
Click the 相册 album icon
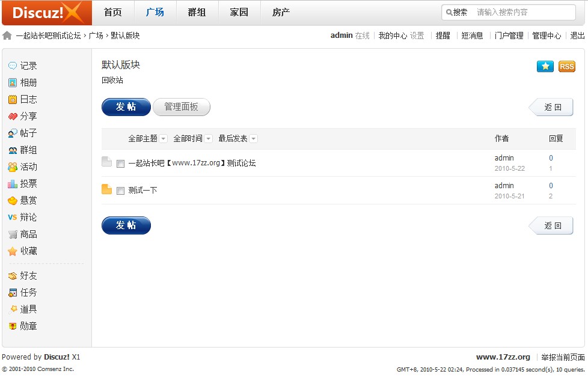pyautogui.click(x=13, y=82)
